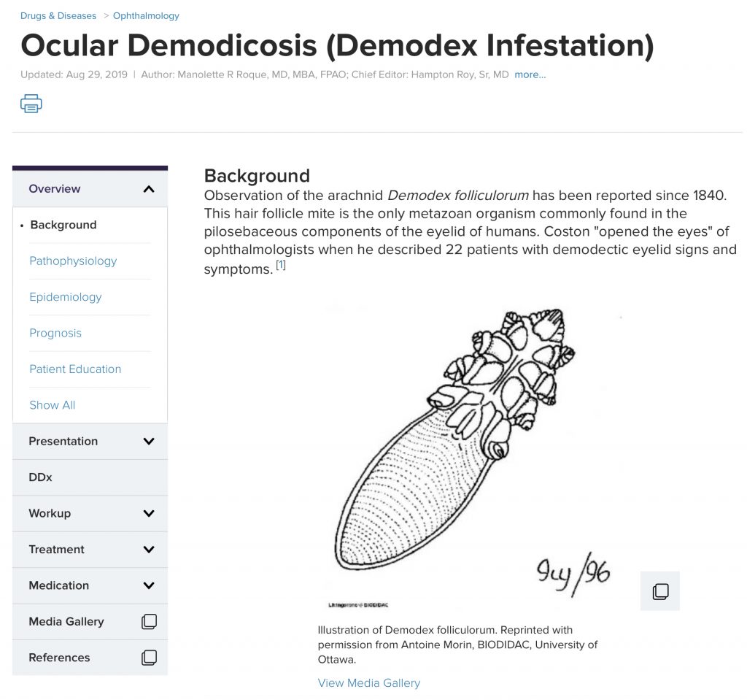The image size is (747, 700).
Task: Select DDx in the sidebar navigation
Action: (x=40, y=477)
